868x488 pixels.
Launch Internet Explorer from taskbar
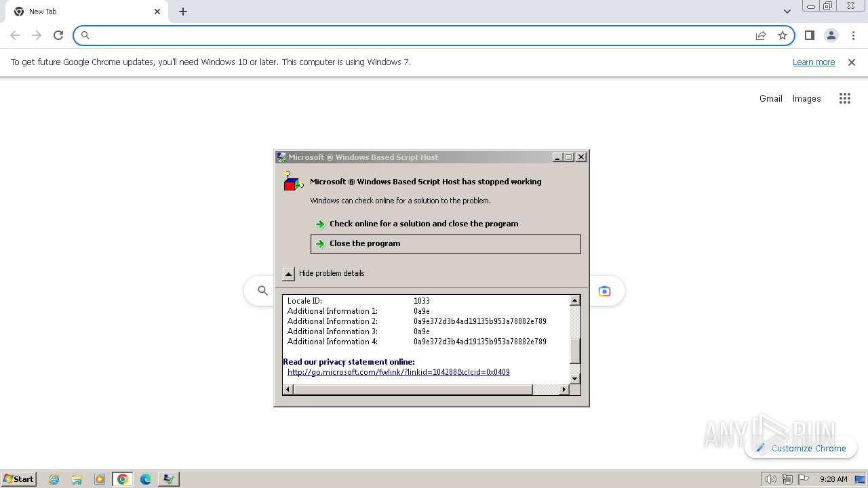pyautogui.click(x=54, y=479)
